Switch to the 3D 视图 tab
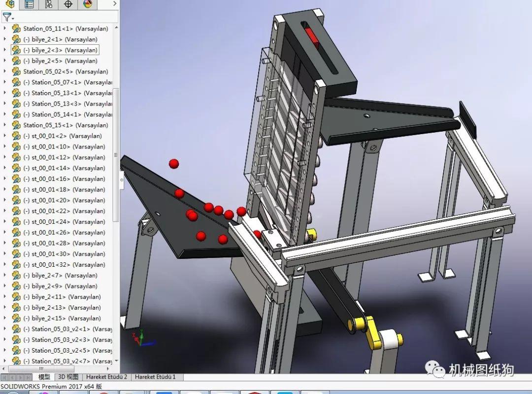This screenshot has height=394, width=532. coord(68,377)
